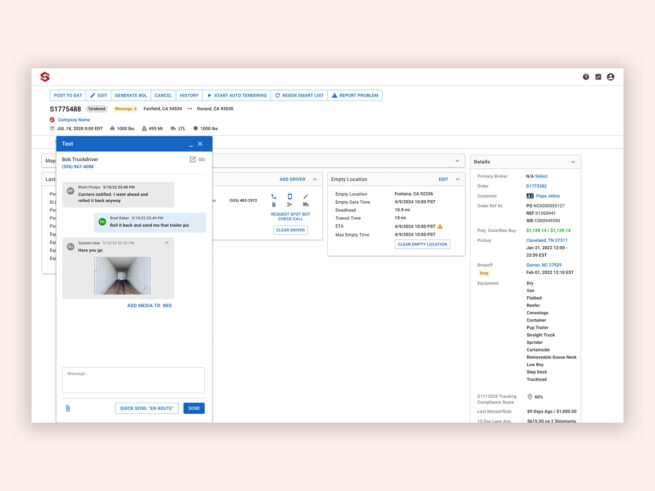The width and height of the screenshot is (655, 491).
Task: Click the small red S icon beside Company Name
Action: (x=52, y=120)
